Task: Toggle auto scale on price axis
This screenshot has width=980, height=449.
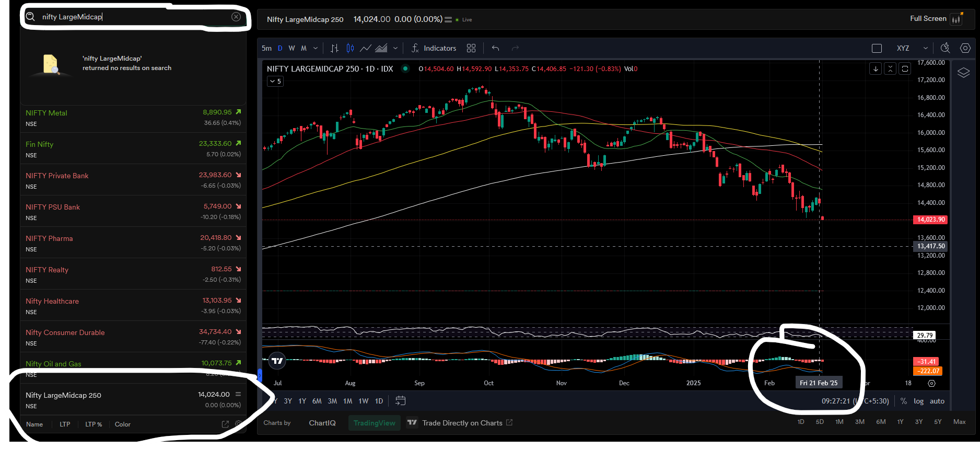Action: pyautogui.click(x=937, y=401)
